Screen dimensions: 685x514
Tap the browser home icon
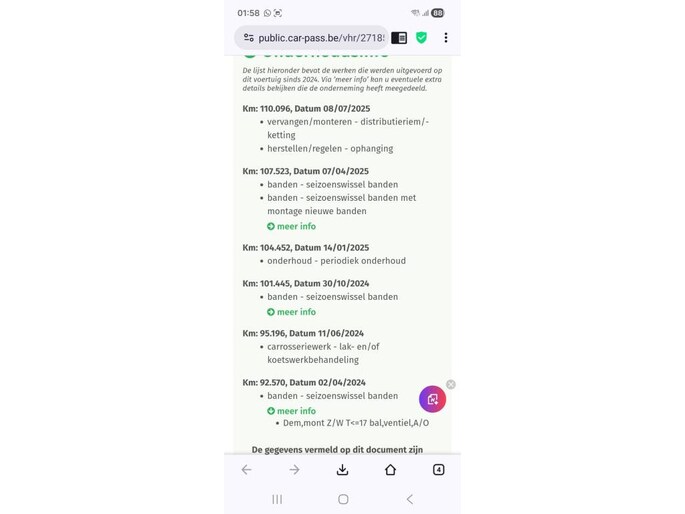click(x=391, y=469)
